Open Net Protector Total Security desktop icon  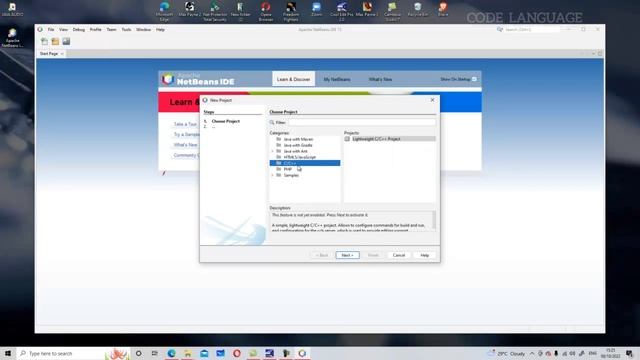(x=215, y=11)
